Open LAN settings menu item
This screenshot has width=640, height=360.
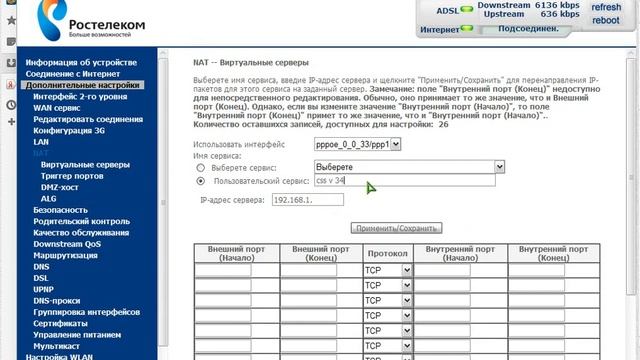click(x=41, y=142)
